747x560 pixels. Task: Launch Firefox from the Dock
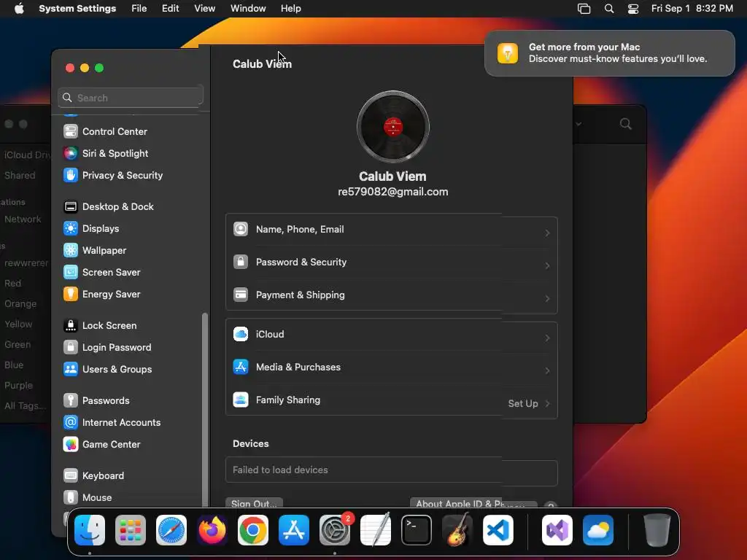point(212,530)
